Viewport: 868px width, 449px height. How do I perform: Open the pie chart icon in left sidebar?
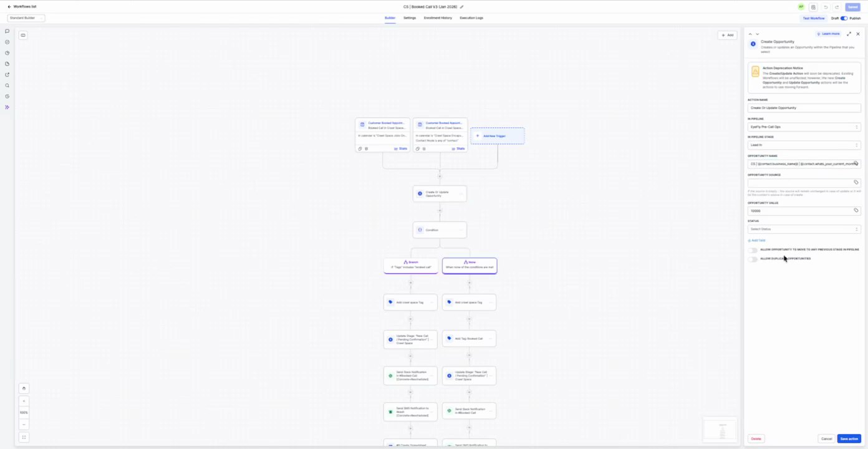(x=7, y=53)
